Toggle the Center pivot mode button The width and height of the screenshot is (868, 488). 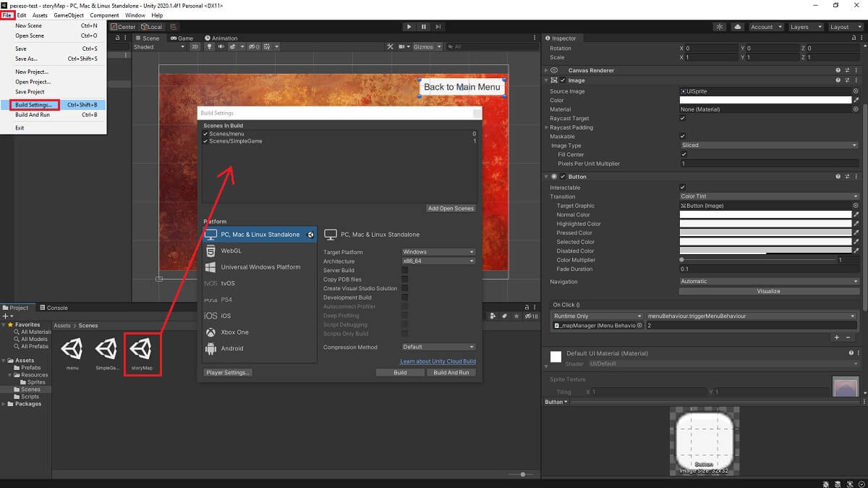[x=122, y=27]
